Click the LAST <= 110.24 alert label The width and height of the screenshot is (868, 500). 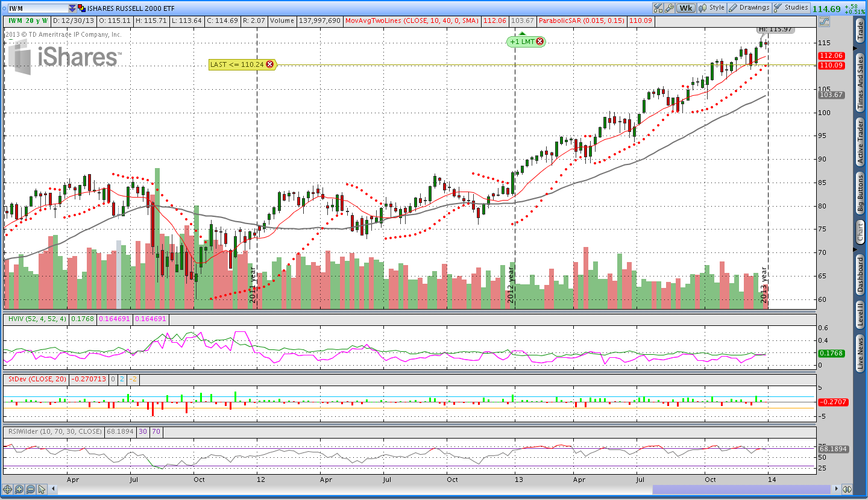(x=237, y=64)
